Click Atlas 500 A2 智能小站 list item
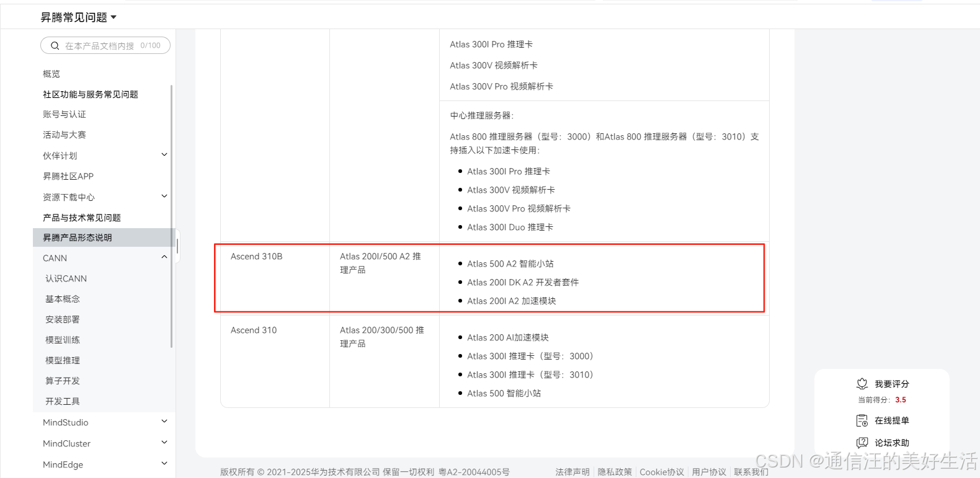 pyautogui.click(x=510, y=263)
